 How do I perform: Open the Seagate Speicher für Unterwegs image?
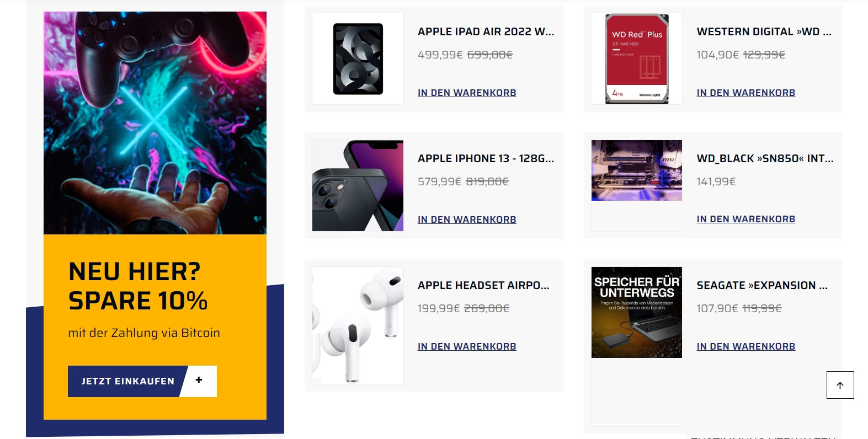tap(637, 312)
